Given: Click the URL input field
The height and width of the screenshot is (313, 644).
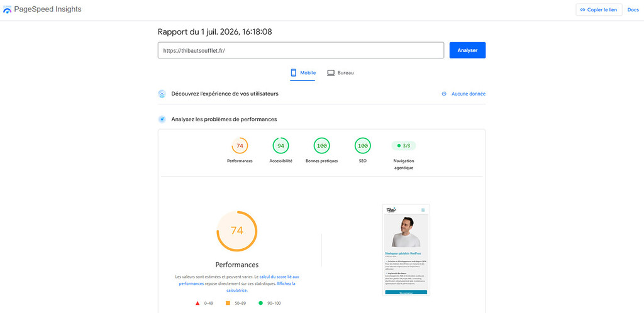Looking at the screenshot, I should (301, 50).
